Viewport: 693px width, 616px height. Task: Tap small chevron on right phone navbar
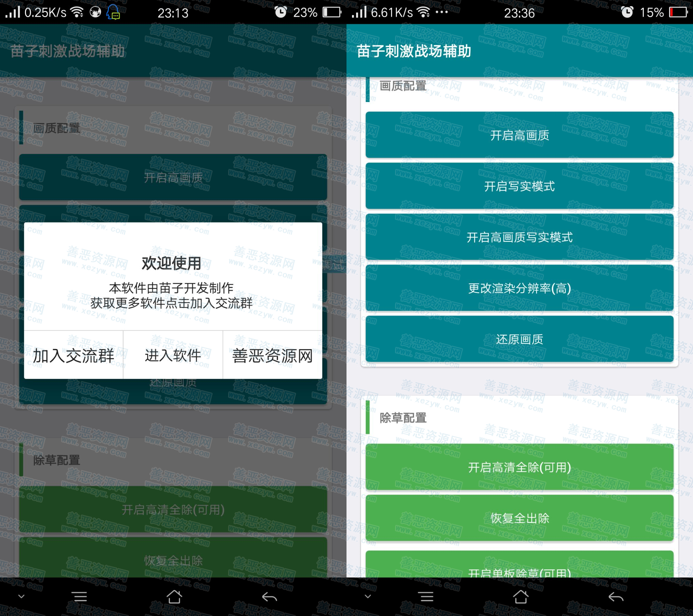[368, 596]
